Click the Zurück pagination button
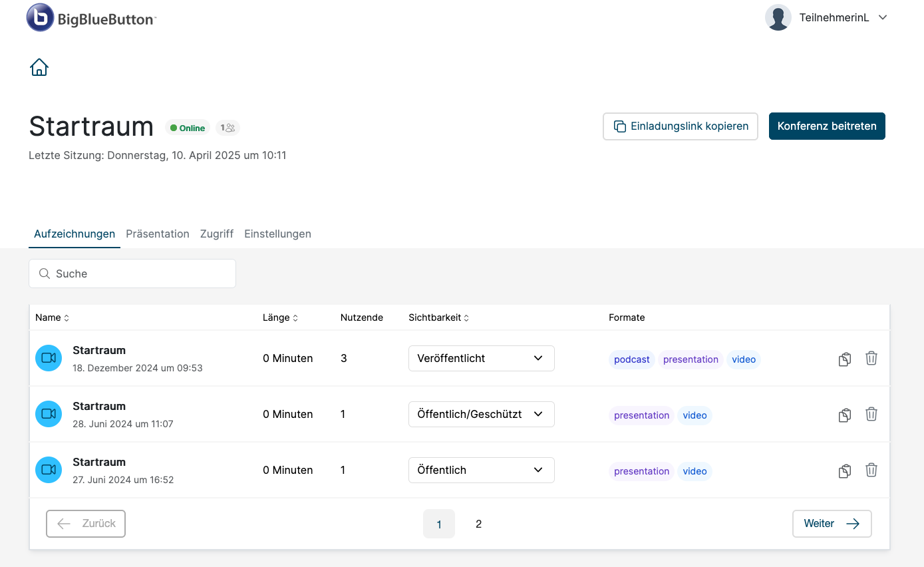This screenshot has width=924, height=567. [x=86, y=524]
